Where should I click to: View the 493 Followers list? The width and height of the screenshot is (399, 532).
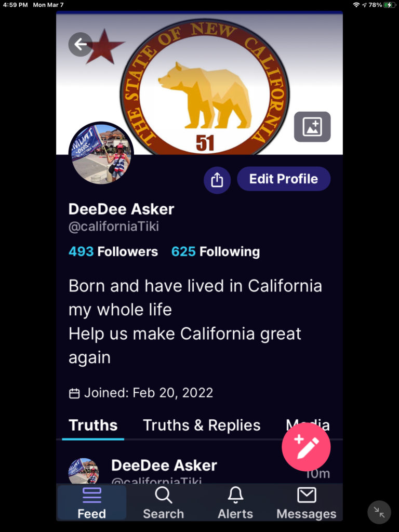pyautogui.click(x=113, y=252)
